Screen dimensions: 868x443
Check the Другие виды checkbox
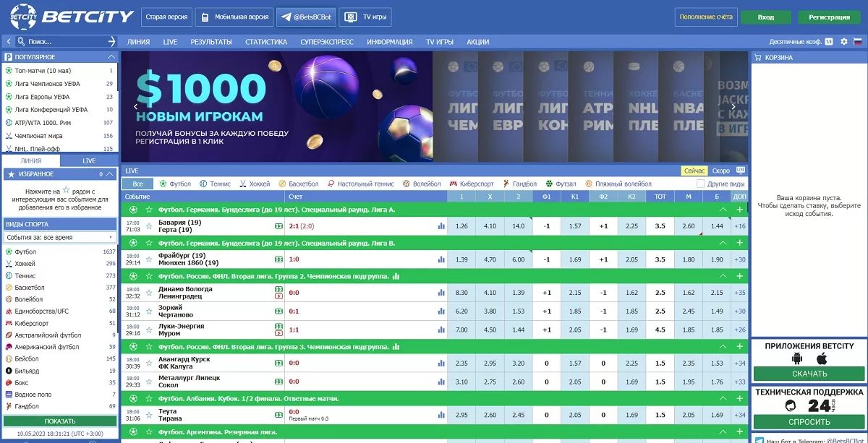tap(700, 184)
